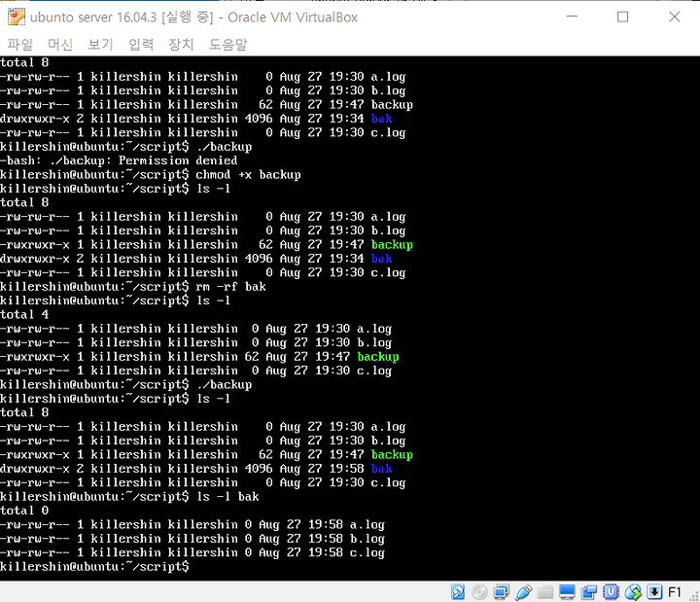Click the 'Permission denied' error line
This screenshot has height=602, width=700.
pos(119,160)
